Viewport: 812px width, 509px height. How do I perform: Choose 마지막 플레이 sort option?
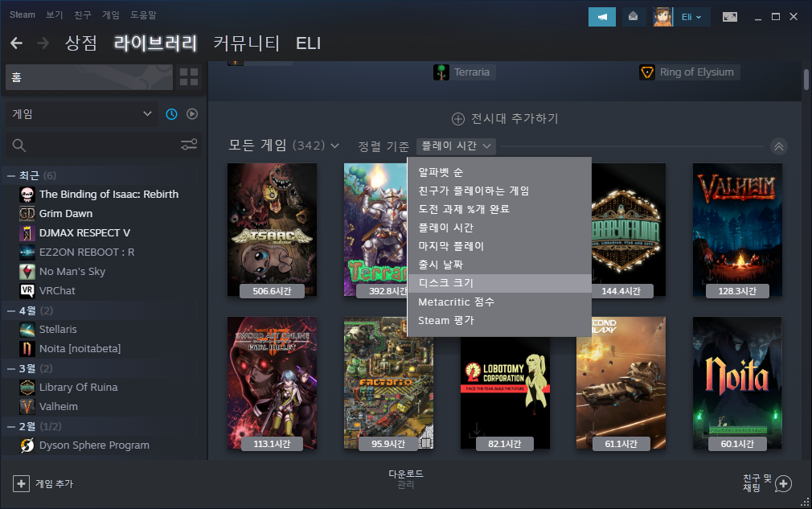499,247
